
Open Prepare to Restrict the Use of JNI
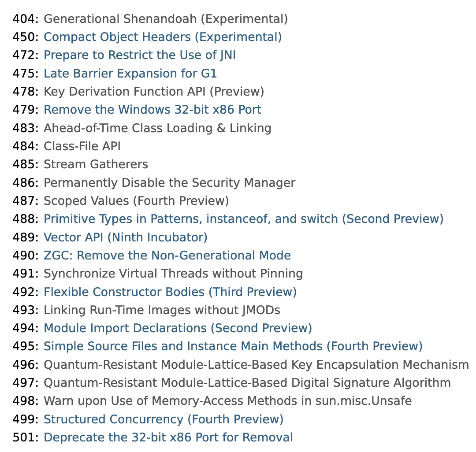point(140,55)
